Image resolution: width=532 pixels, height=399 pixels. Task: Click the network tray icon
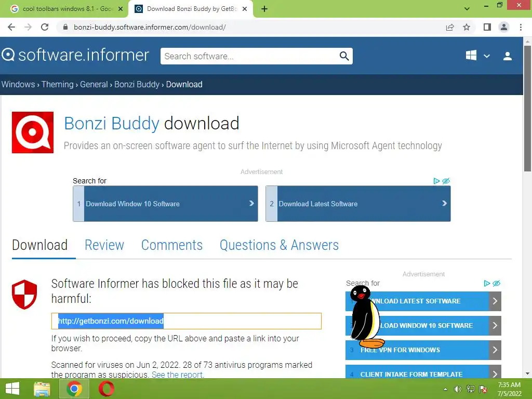pyautogui.click(x=471, y=389)
